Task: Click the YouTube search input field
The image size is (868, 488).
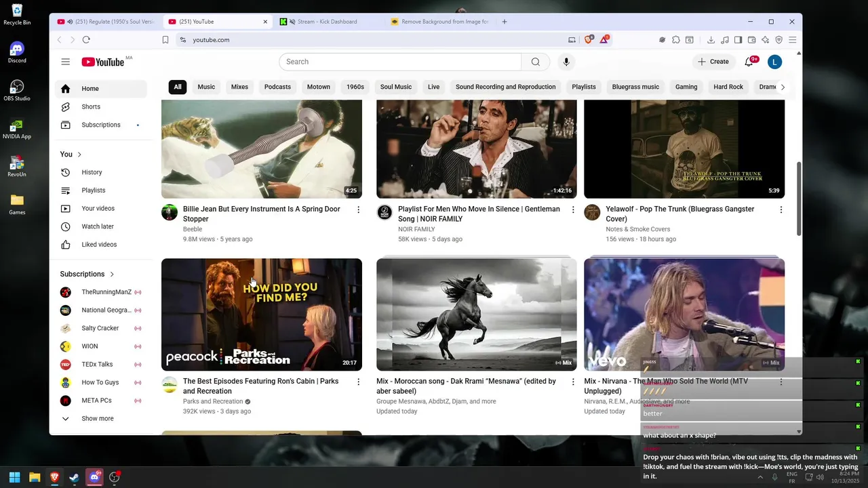Action: point(400,62)
